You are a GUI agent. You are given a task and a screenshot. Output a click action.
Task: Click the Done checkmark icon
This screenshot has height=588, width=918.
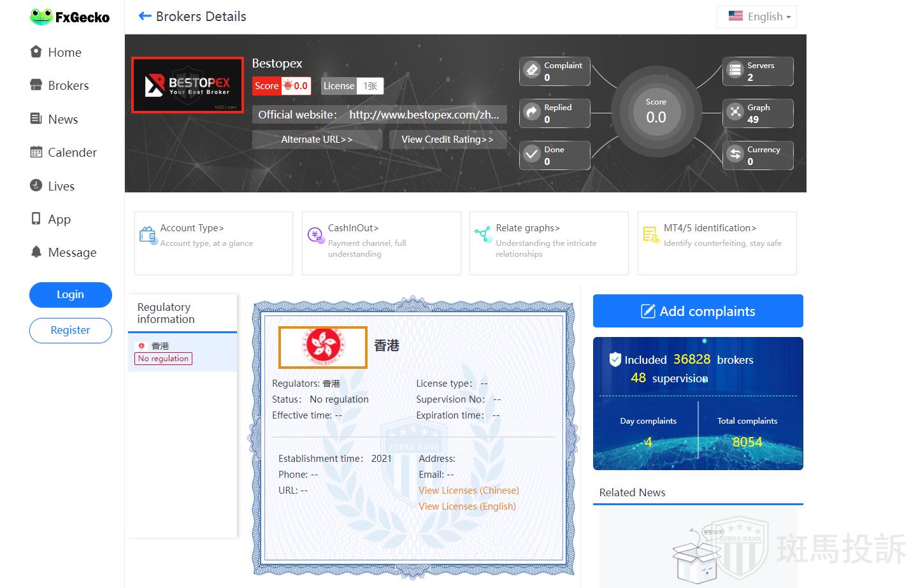532,155
